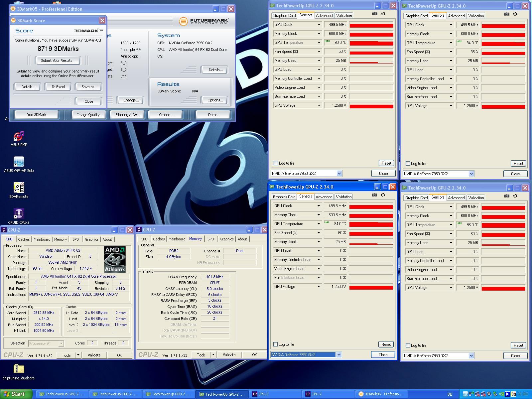Viewport: 532px width, 399px height.
Task: Expand GPU Temperature sensor dropdown in GPU-Z showing 90.0 °C
Action: pyautogui.click(x=319, y=43)
